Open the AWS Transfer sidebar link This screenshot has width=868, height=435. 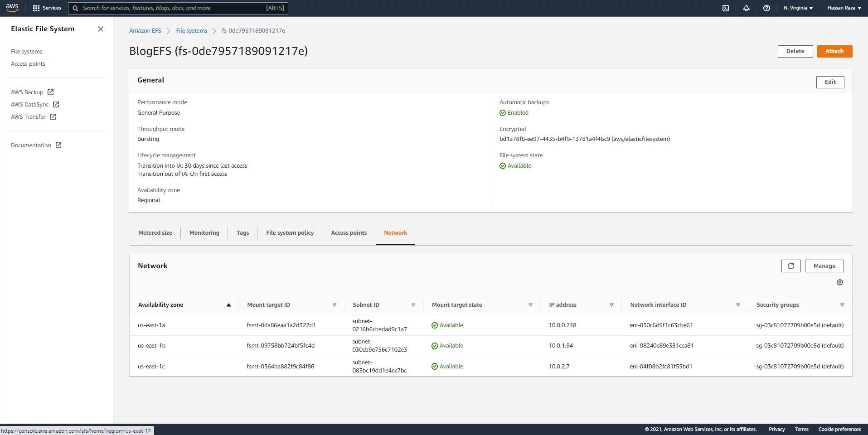(28, 117)
